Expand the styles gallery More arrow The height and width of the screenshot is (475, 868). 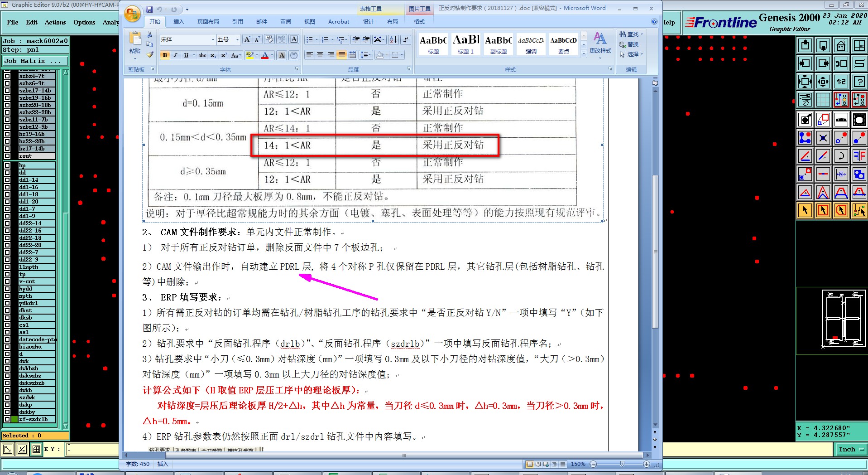(x=584, y=53)
